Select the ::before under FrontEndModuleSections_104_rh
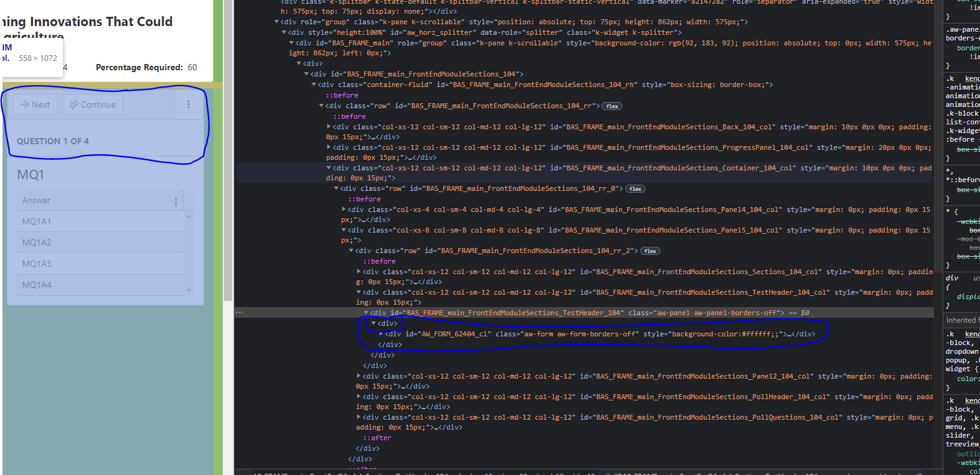Viewport: 980px width, 475px height. coord(342,95)
